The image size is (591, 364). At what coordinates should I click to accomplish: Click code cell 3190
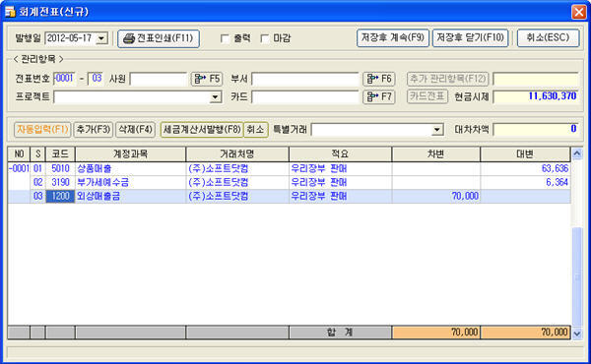pyautogui.click(x=60, y=183)
